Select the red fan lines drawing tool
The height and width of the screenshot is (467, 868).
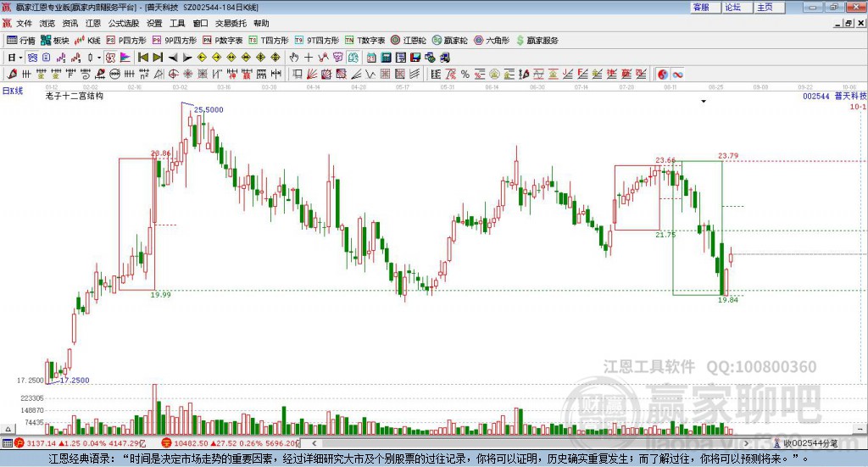[312, 74]
